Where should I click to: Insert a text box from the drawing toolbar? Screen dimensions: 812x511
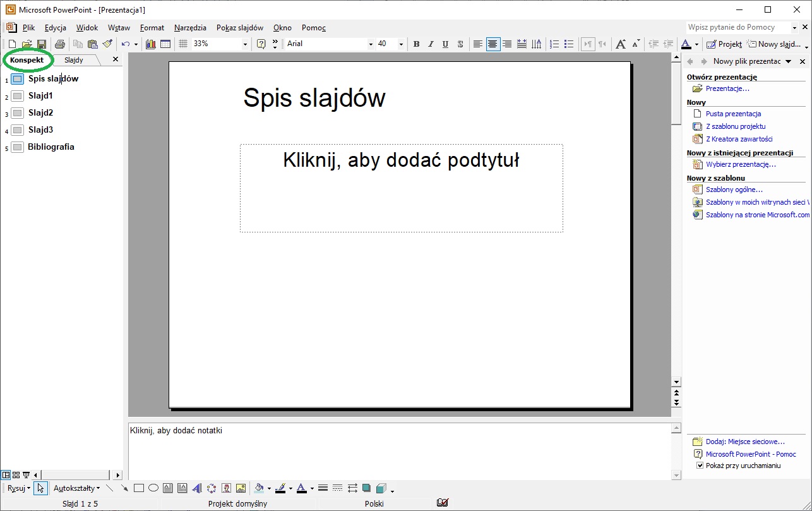(x=168, y=488)
